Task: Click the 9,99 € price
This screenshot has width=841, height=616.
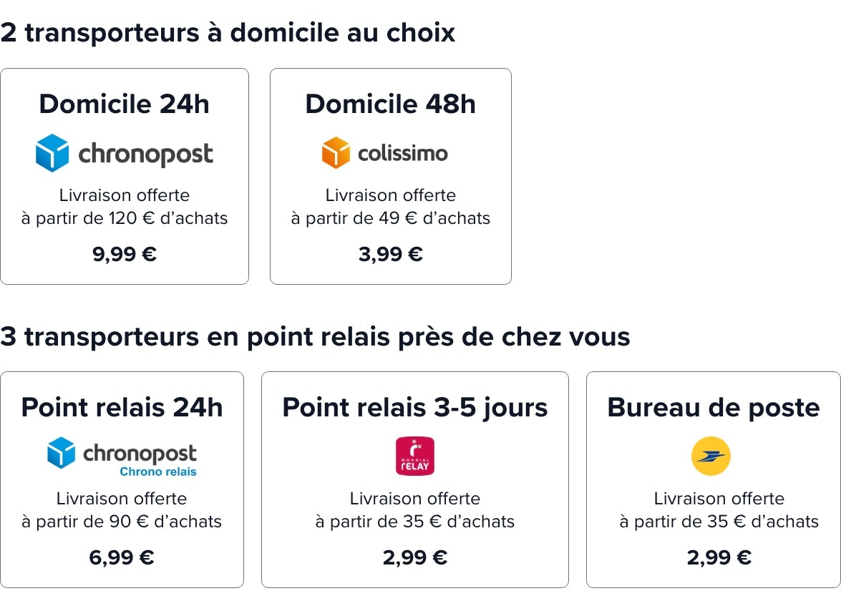Action: [125, 254]
